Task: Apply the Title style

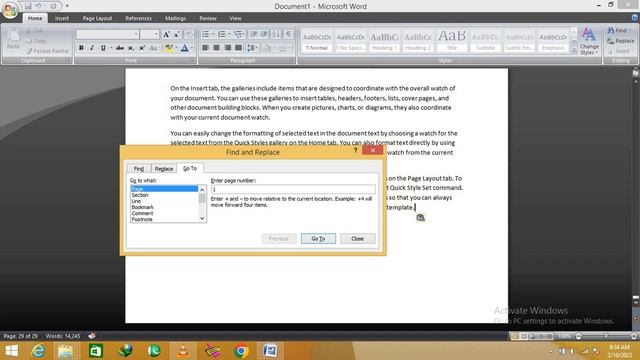Action: pyautogui.click(x=451, y=41)
